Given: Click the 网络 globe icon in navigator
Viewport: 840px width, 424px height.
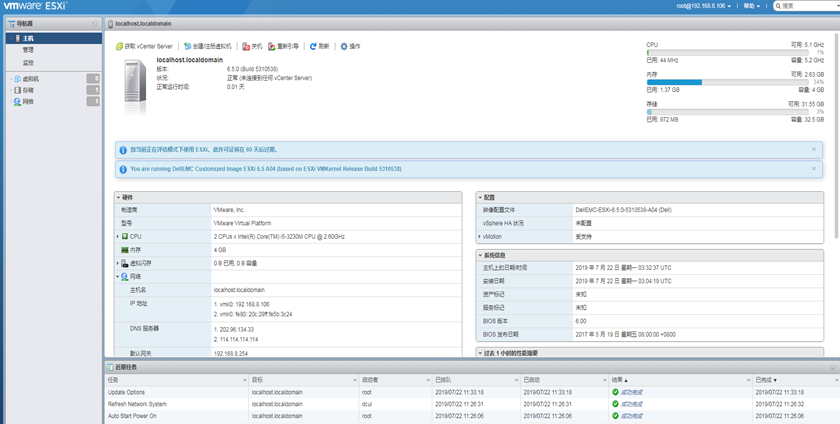Looking at the screenshot, I should [x=18, y=101].
